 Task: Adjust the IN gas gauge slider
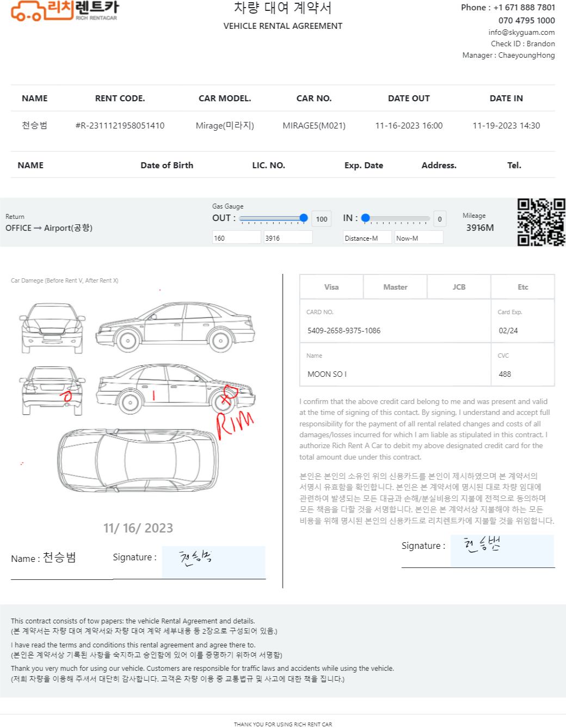point(397,218)
